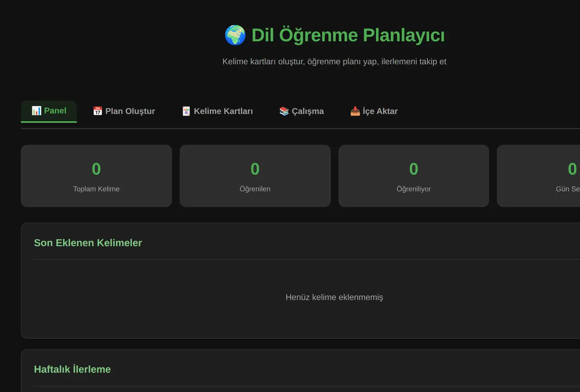Image resolution: width=580 pixels, height=392 pixels.
Task: Click the subtitle starting 'Kelime kartları oluştur'
Action: [334, 62]
